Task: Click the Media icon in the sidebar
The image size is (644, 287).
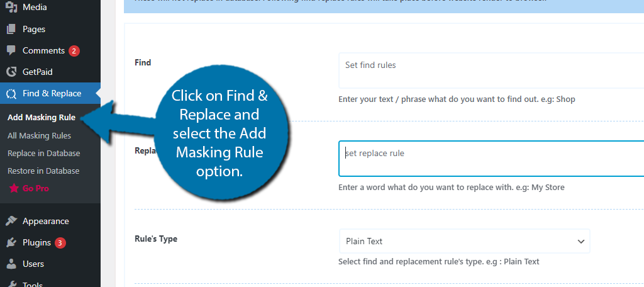Action: pos(11,7)
